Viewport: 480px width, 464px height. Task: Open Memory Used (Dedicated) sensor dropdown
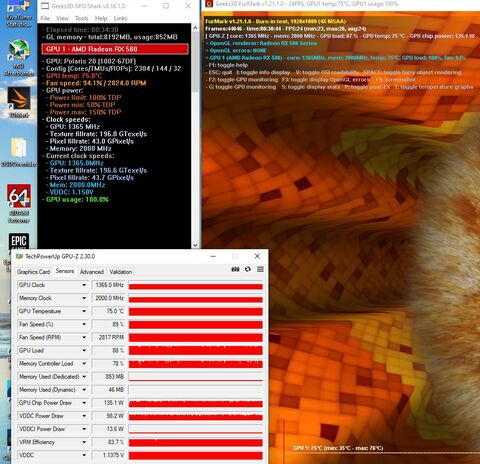84,377
